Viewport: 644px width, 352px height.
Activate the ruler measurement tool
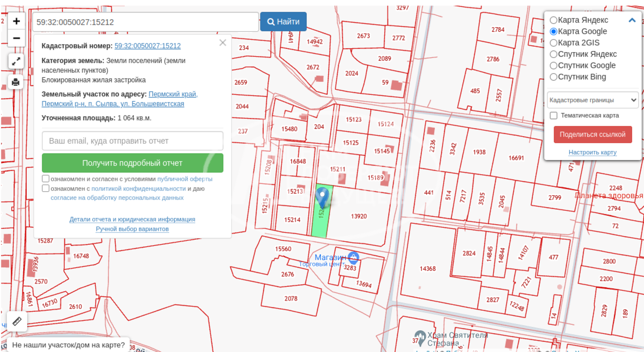coord(17,321)
